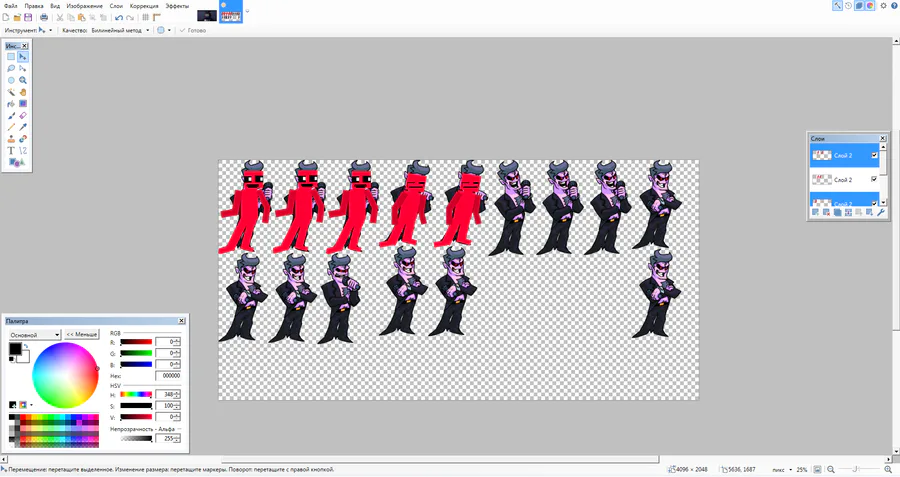Open the settings gear icon
900x477 pixels.
[x=883, y=6]
